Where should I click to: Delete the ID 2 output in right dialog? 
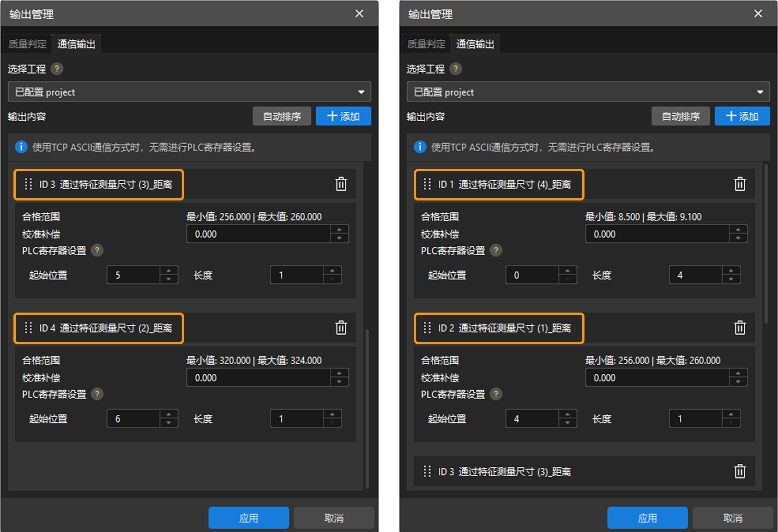click(740, 328)
